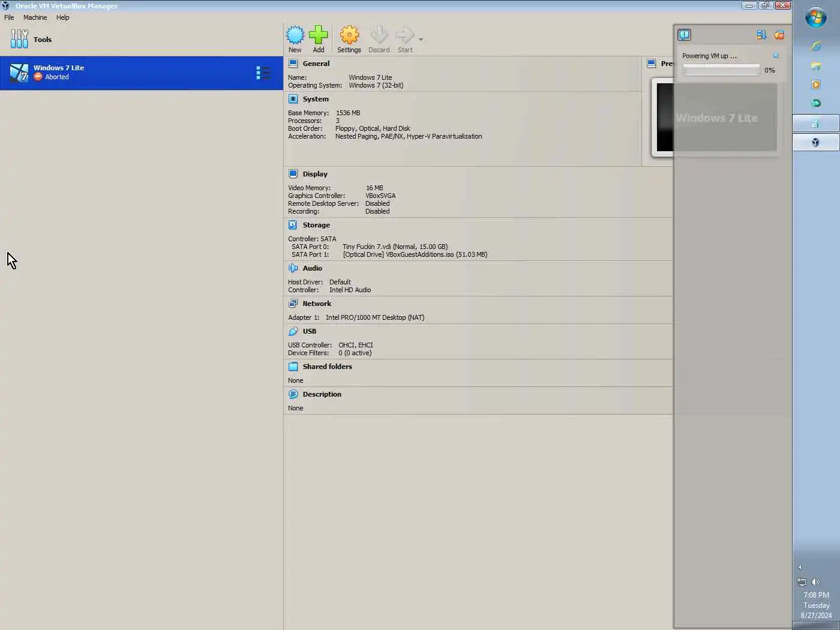Viewport: 840px width, 630px height.
Task: Click the Audio speaker icon
Action: point(293,268)
